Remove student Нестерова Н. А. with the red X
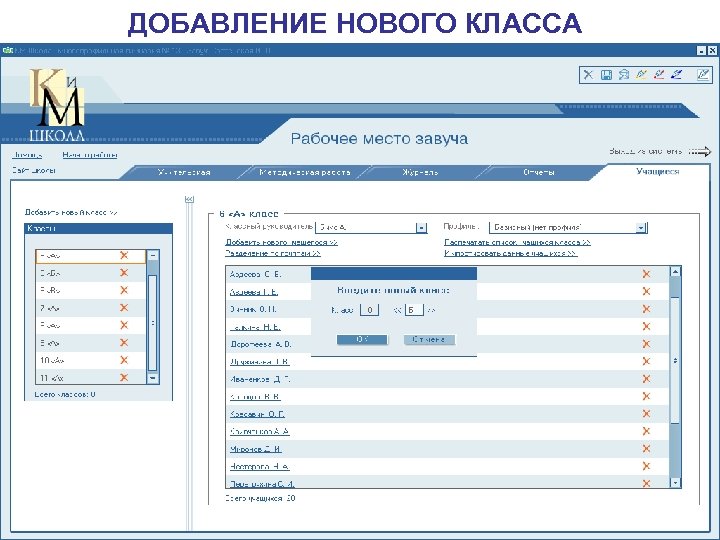The width and height of the screenshot is (720, 540). 646,466
